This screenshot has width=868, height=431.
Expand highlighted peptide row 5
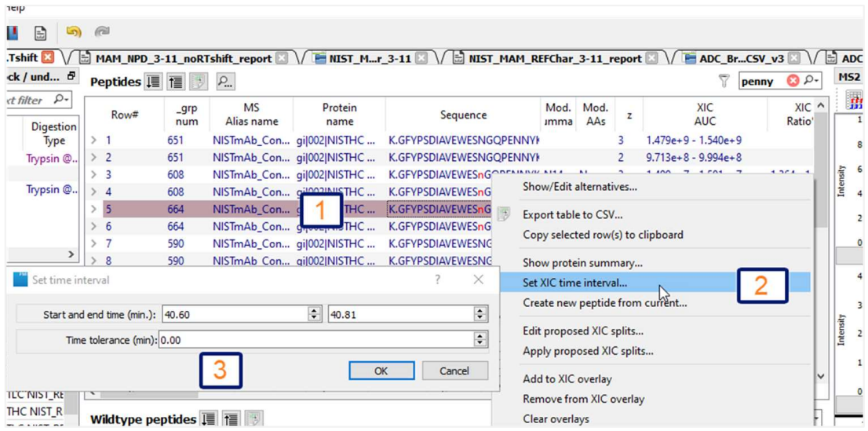(x=94, y=210)
